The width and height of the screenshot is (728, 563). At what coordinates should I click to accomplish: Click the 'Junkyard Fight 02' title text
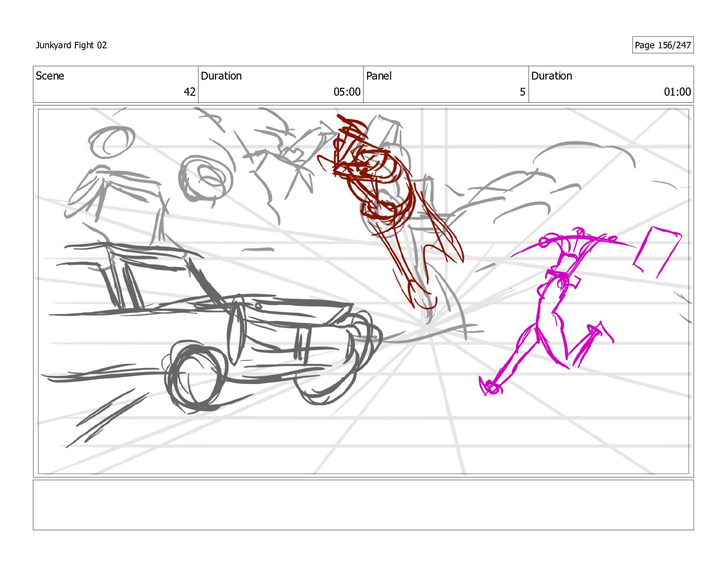(71, 45)
